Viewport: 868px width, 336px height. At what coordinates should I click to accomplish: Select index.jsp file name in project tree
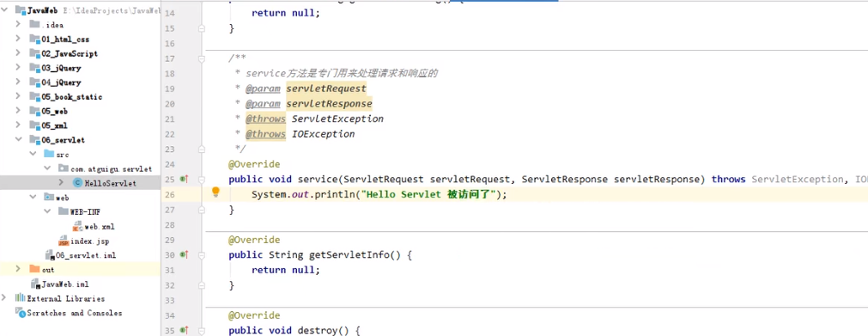89,241
